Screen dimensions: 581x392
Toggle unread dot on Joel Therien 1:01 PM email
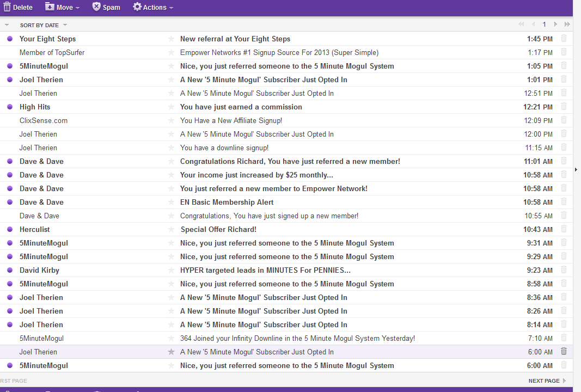pyautogui.click(x=10, y=79)
